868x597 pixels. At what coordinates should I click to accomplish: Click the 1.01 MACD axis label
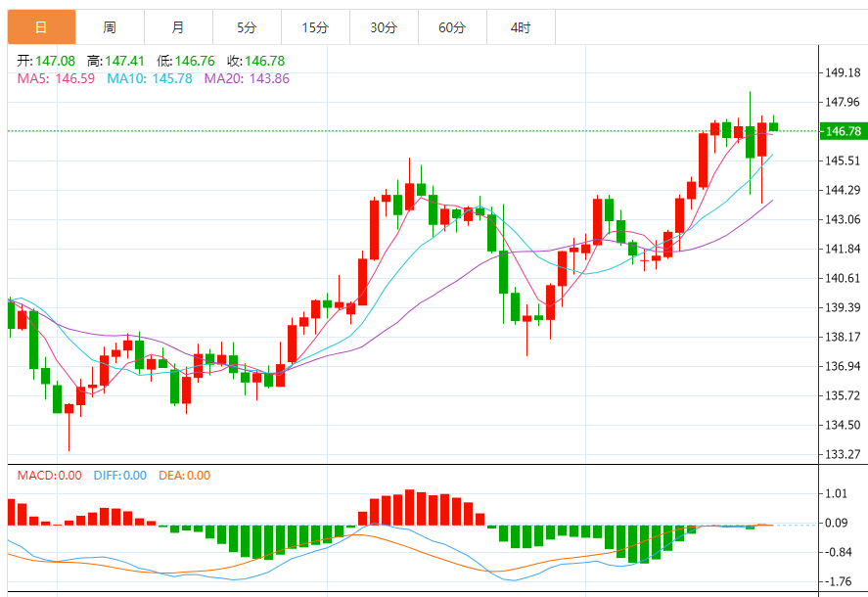[x=837, y=493]
